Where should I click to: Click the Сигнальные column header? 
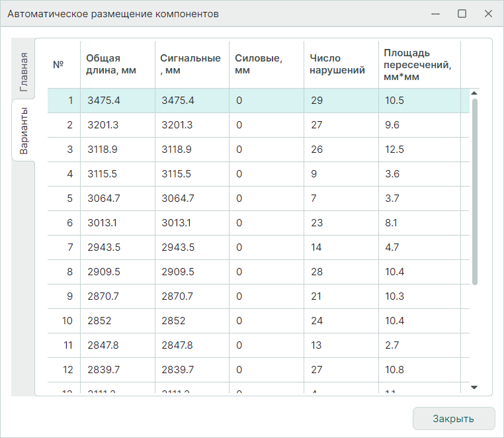click(x=191, y=65)
